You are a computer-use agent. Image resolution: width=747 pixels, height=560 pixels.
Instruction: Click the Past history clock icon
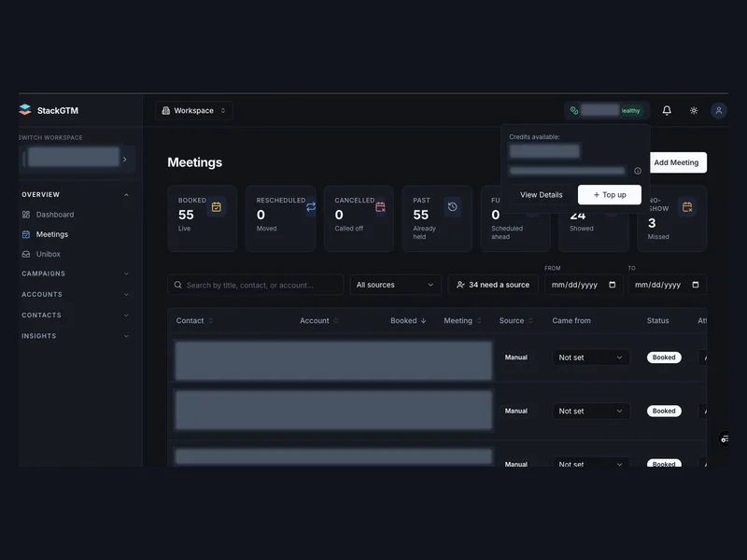(x=452, y=206)
